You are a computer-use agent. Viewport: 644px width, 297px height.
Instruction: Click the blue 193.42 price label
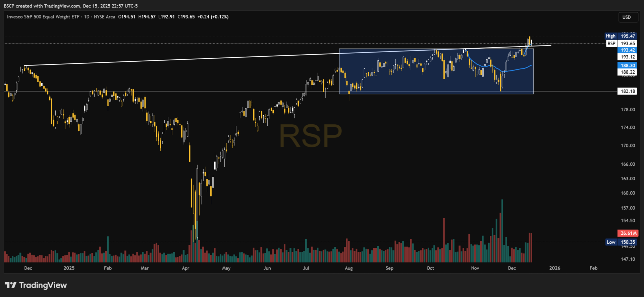(x=627, y=50)
